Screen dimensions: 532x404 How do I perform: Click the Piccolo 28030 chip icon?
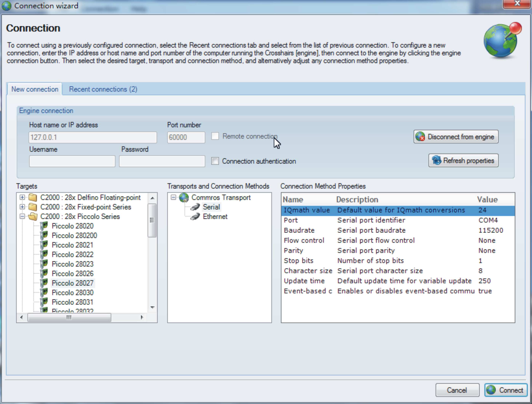(x=44, y=293)
